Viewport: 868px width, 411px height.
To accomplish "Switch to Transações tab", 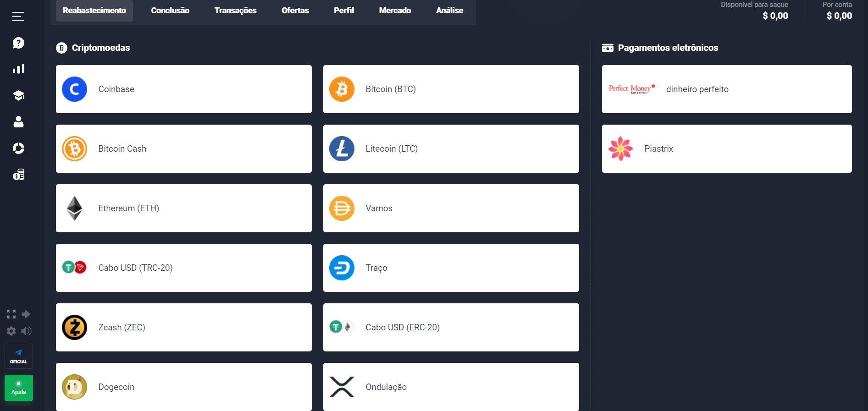I will coord(236,11).
